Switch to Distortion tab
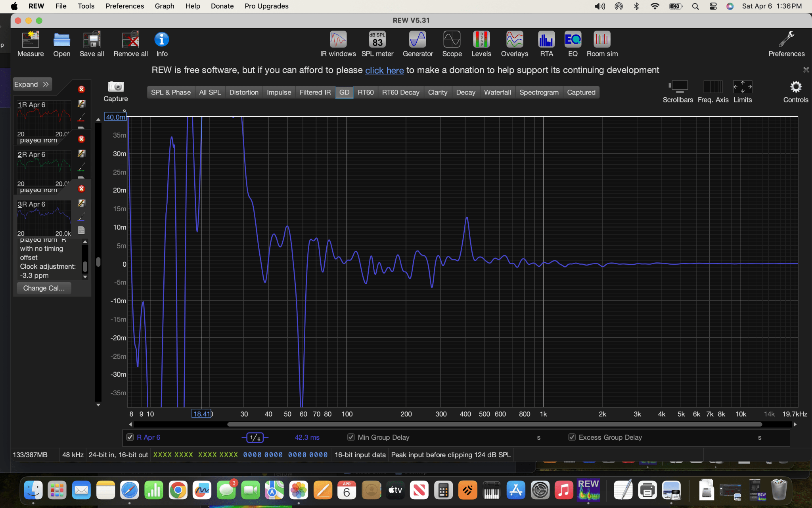The width and height of the screenshot is (812, 508). 244,92
